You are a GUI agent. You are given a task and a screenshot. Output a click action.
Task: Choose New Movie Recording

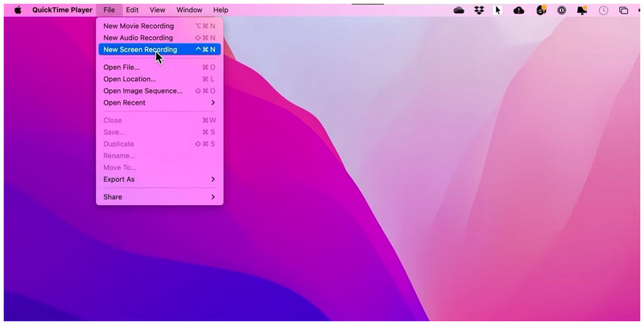(159, 26)
